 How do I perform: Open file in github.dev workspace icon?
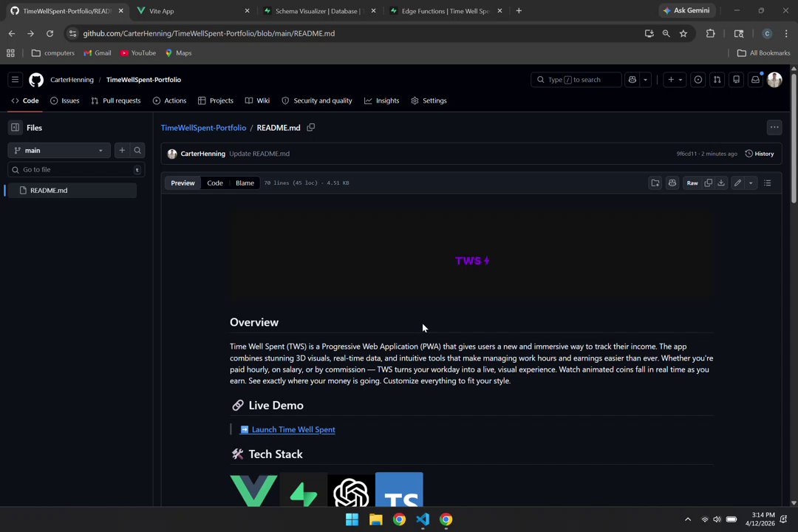(x=655, y=183)
